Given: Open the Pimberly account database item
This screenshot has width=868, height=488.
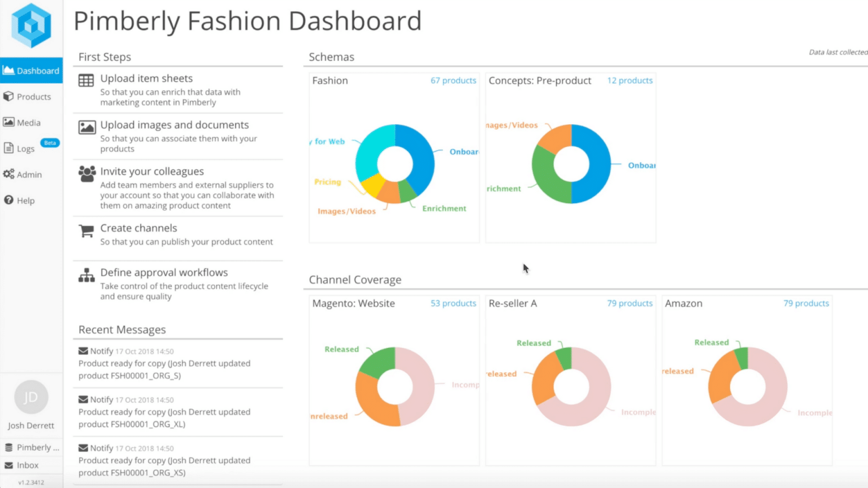Looking at the screenshot, I should click(31, 447).
